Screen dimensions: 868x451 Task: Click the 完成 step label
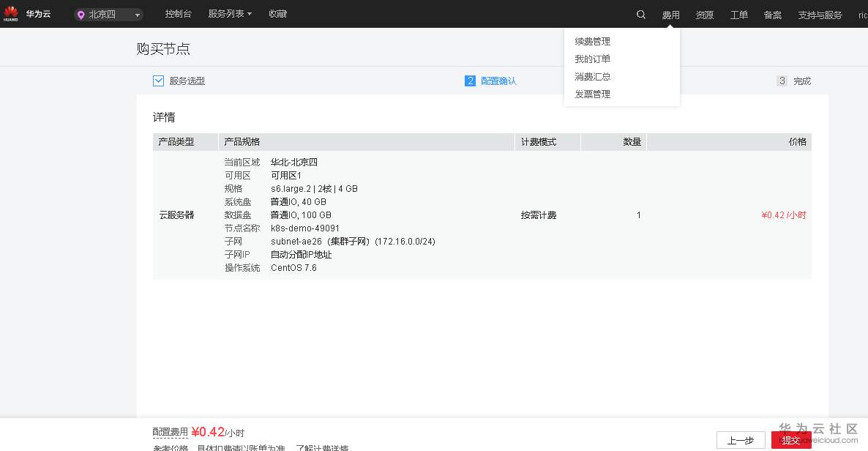(x=802, y=81)
